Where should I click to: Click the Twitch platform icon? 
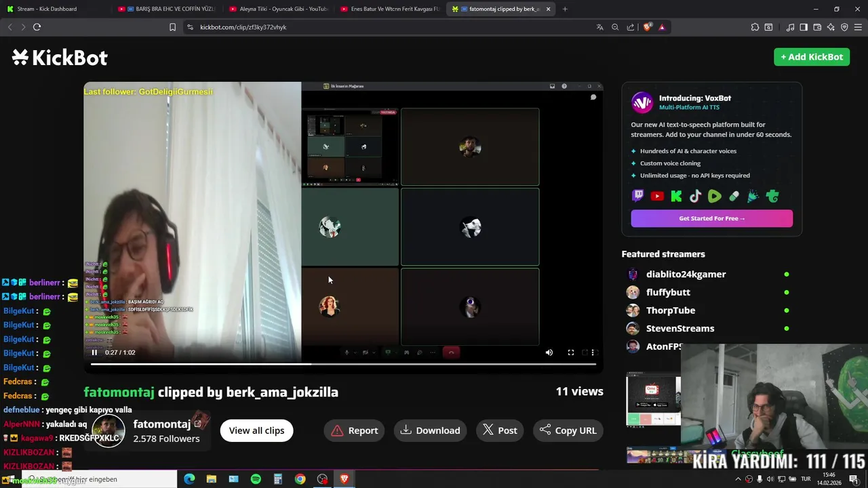pos(638,197)
